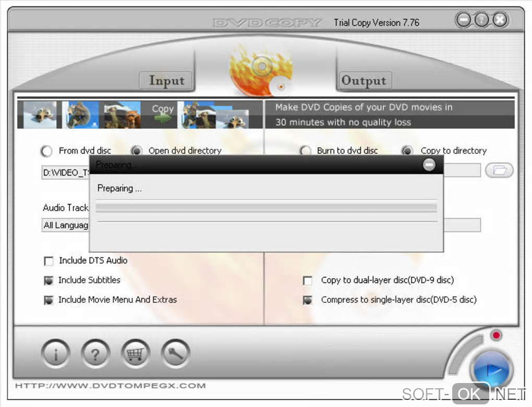Minimize the DVD Copy window
Viewport: 532px width, 407px height.
point(464,20)
